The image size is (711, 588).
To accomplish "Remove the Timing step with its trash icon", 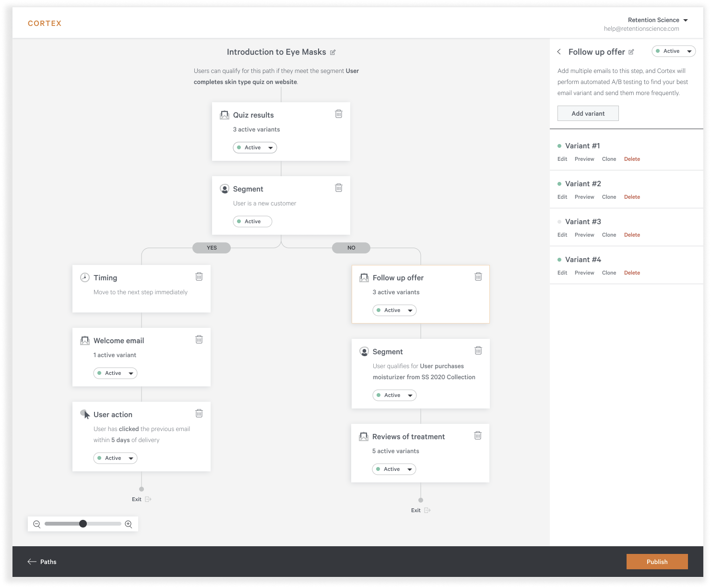I will click(x=199, y=276).
